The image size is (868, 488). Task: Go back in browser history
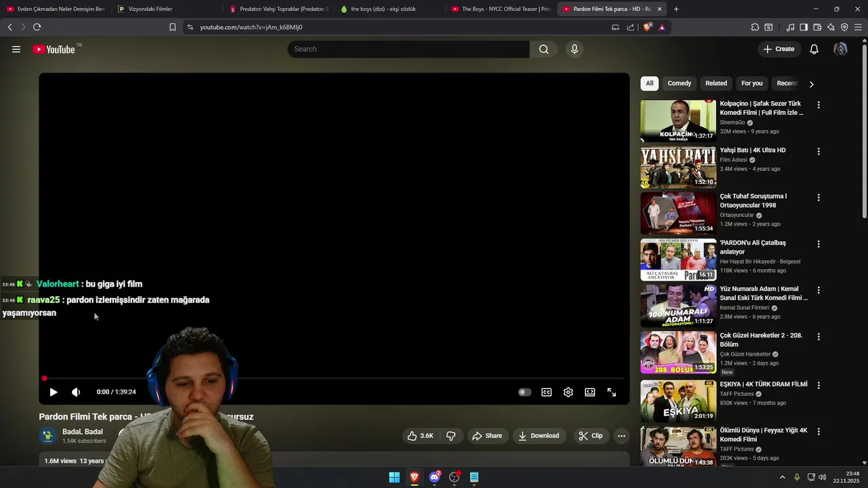9,27
